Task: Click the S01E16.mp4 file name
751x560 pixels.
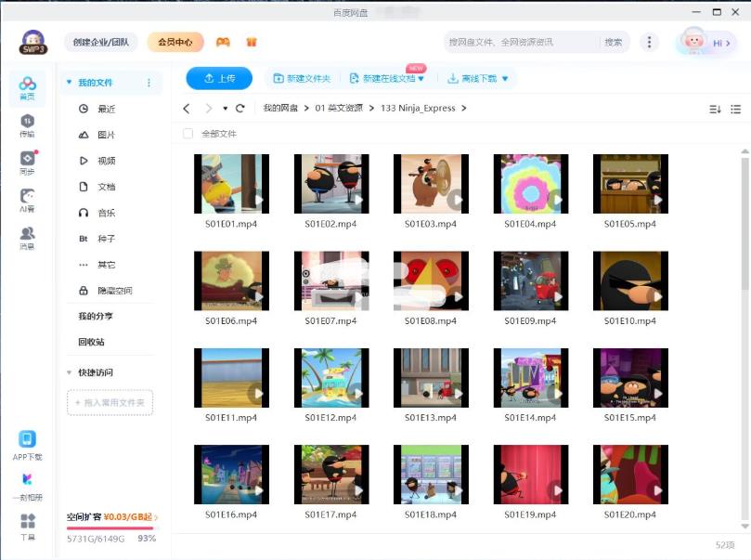Action: tap(231, 514)
